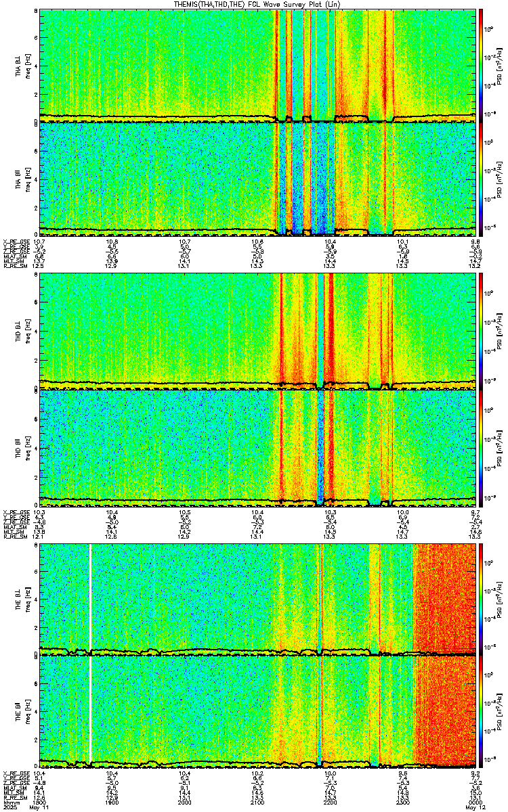508x812 pixels.
Task: Click the PSD color bar of THE B-perpendicular
Action: [482, 600]
